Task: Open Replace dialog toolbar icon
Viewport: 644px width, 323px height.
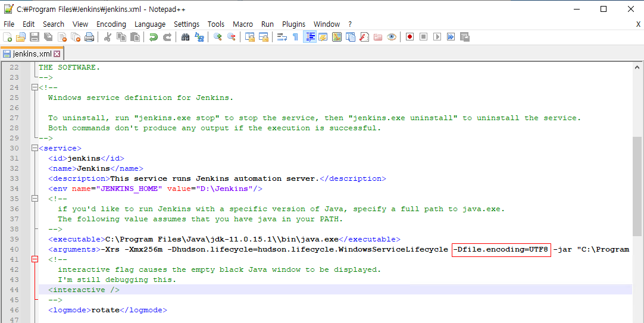Action: 199,37
